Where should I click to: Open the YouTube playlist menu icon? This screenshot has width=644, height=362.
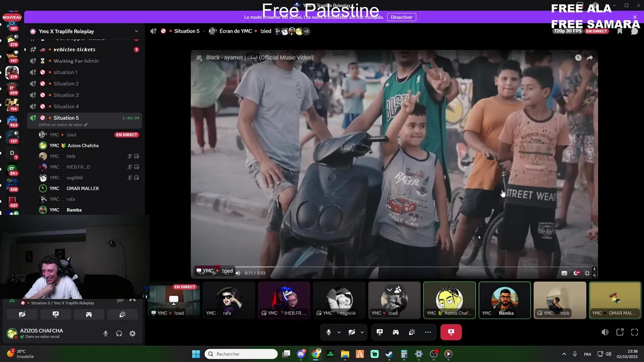[x=199, y=58]
